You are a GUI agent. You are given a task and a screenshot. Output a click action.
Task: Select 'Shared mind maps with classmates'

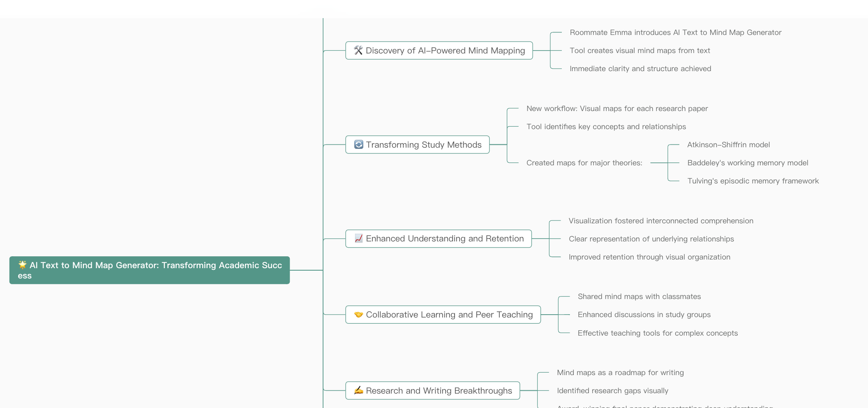(x=639, y=297)
